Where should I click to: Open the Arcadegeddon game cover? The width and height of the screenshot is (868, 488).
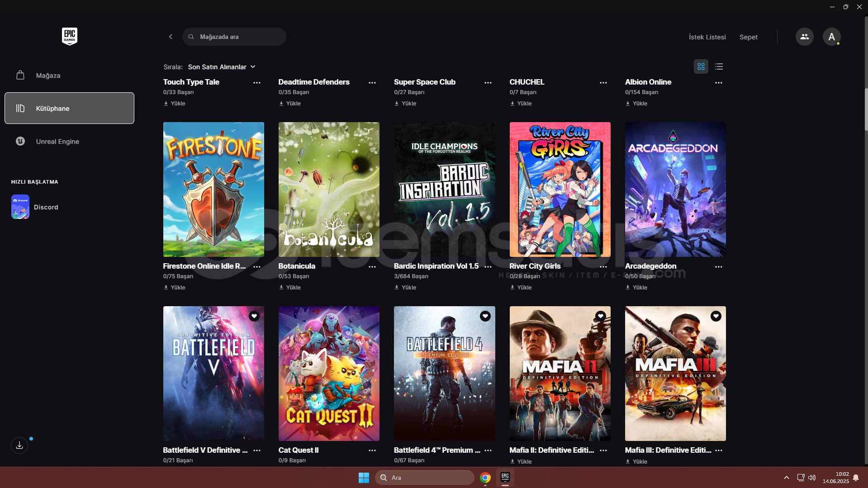[675, 190]
